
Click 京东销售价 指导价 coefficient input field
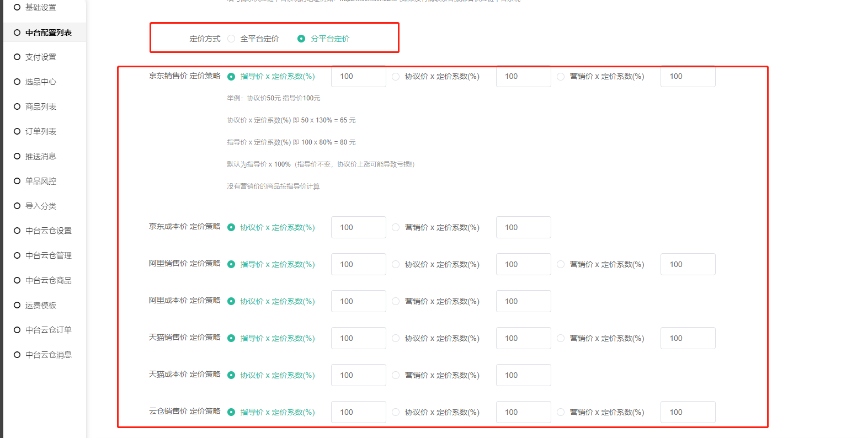[358, 77]
